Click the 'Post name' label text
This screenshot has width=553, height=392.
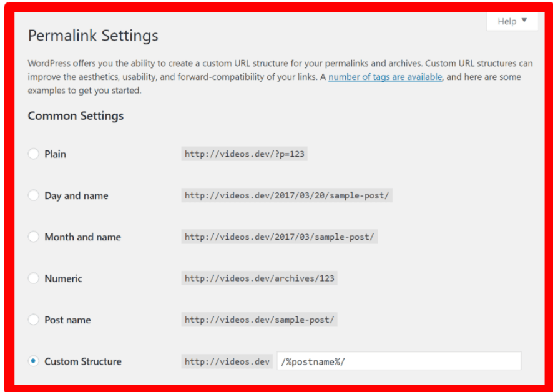67,320
